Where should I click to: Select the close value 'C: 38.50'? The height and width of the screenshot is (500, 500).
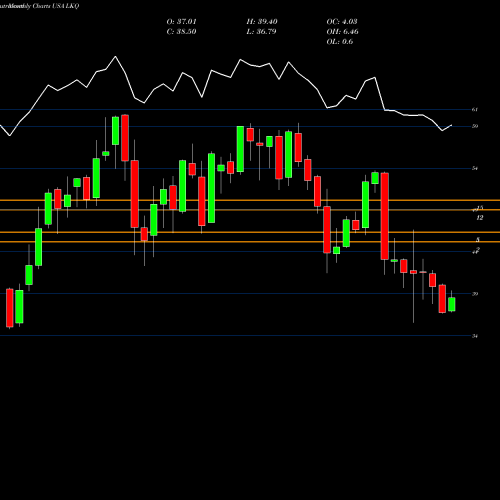click(181, 32)
